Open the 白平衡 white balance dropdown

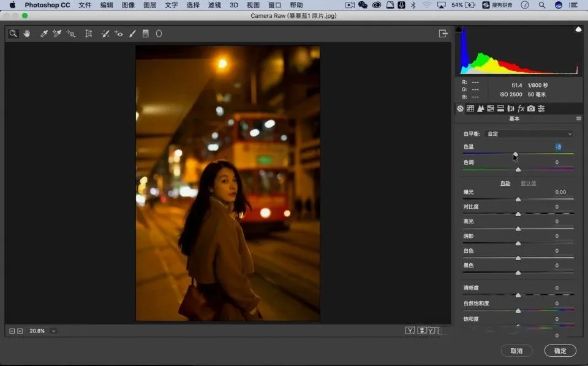[529, 133]
